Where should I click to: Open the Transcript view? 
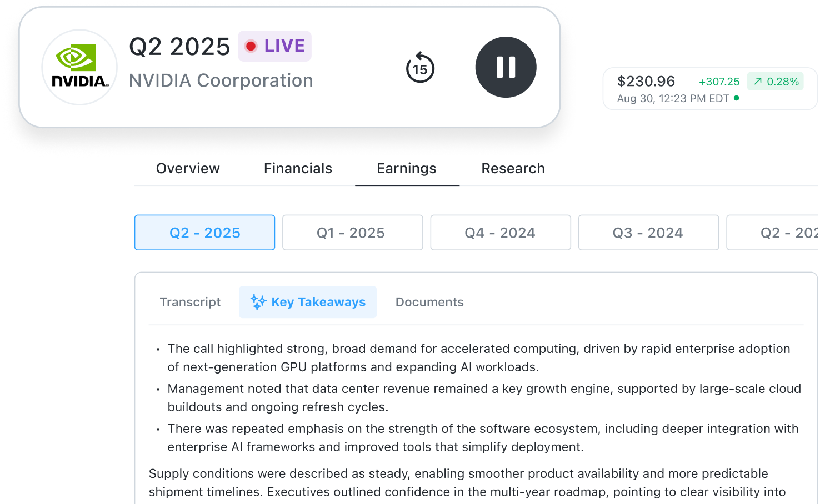pos(190,301)
